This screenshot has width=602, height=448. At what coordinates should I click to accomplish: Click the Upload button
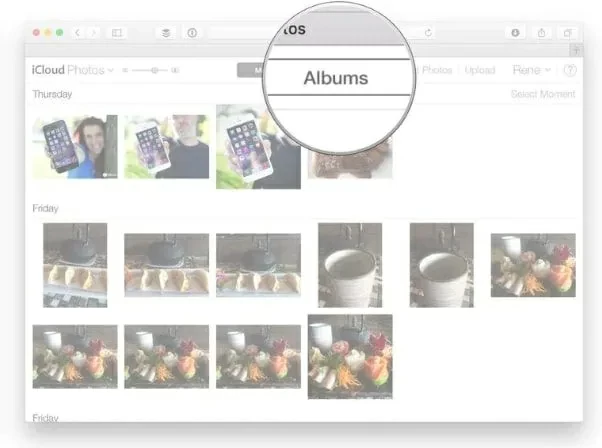tap(480, 70)
